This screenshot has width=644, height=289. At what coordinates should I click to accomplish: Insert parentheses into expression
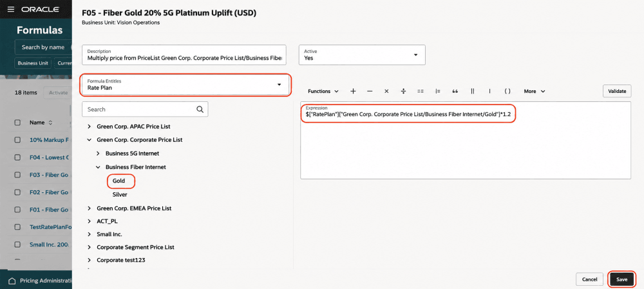[507, 92]
